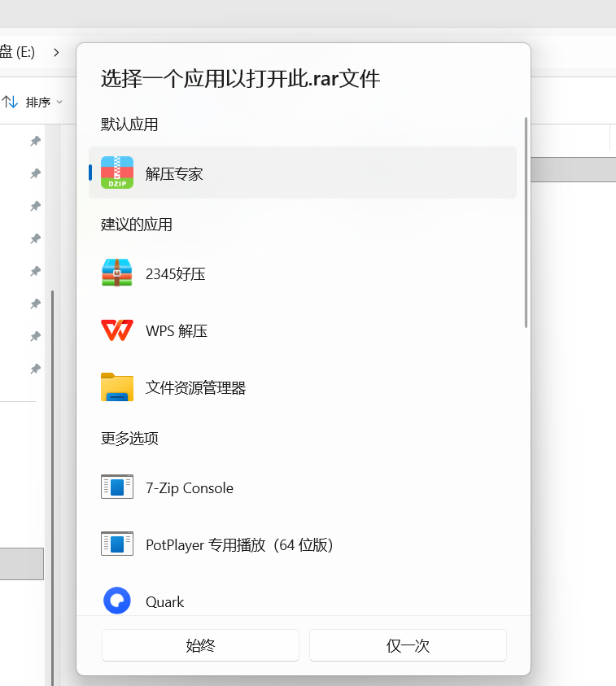
Task: Click the 盘 (E:) breadcrumb in address bar
Action: (x=18, y=53)
